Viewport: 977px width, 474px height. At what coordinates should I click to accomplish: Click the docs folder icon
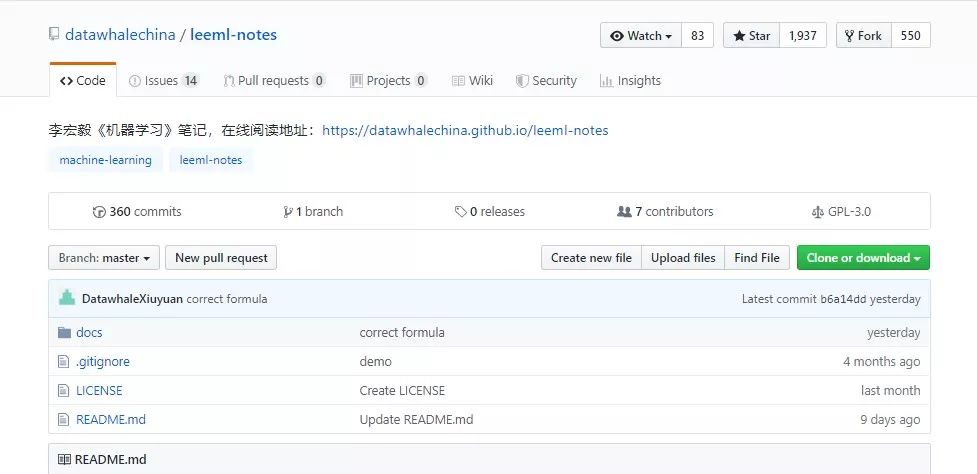pos(64,332)
